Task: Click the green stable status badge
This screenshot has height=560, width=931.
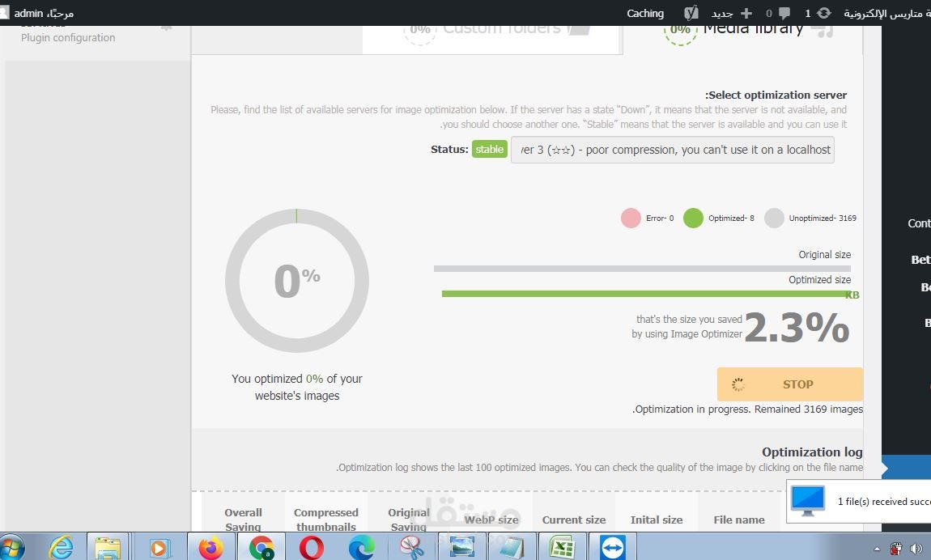Action: coord(489,150)
